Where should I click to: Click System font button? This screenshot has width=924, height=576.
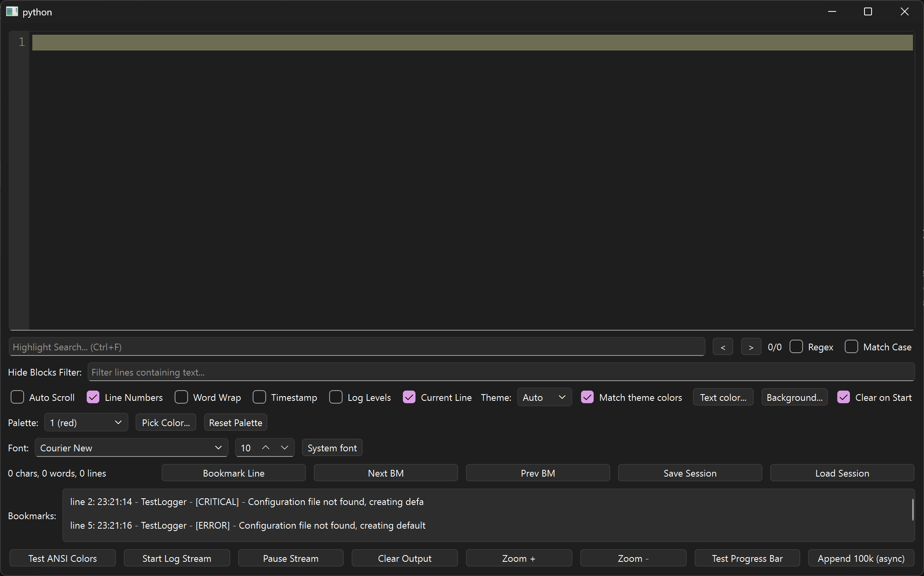[x=332, y=448]
